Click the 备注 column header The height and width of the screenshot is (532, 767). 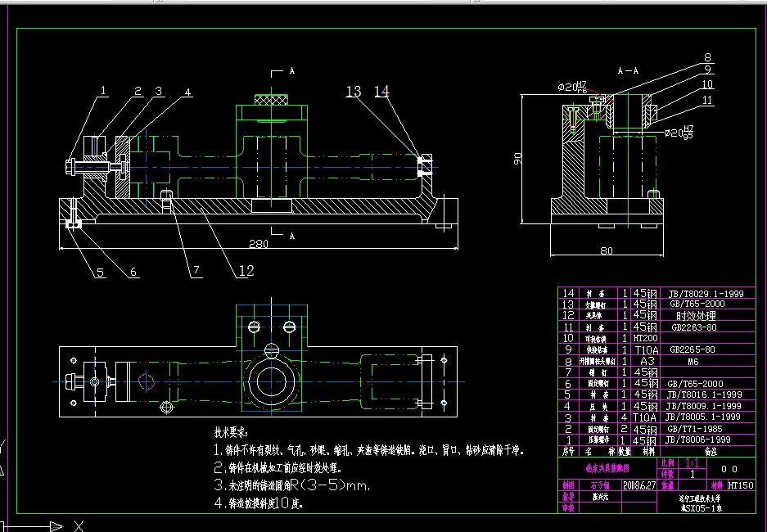711,453
